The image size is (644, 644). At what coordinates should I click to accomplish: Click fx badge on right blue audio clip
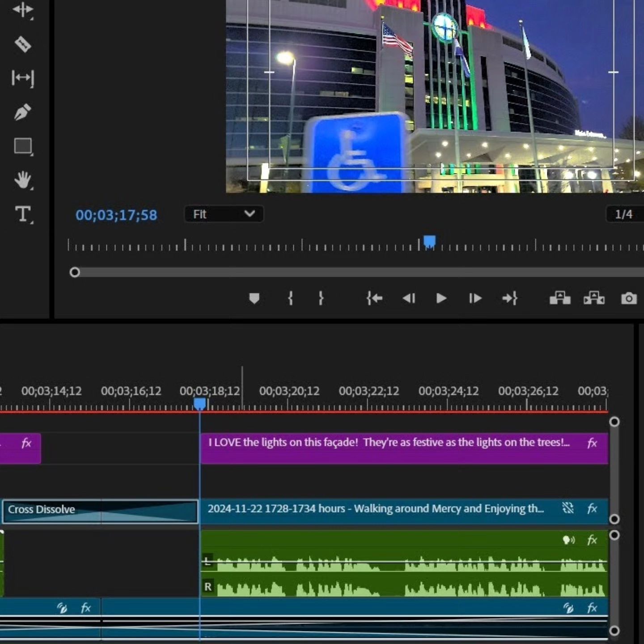pyautogui.click(x=592, y=608)
